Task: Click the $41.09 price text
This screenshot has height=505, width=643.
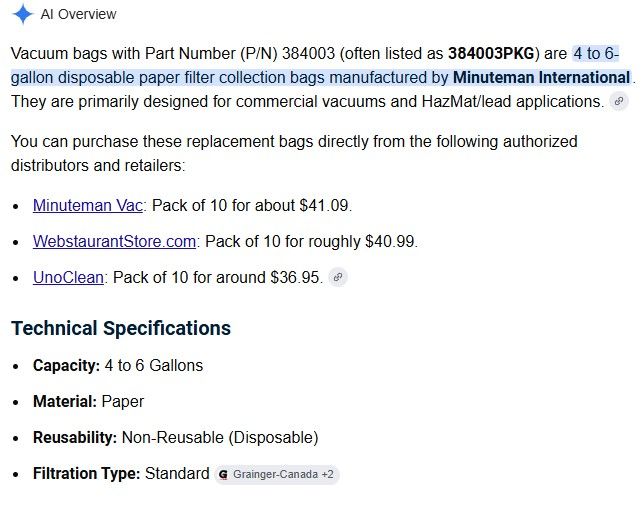Action: click(324, 205)
